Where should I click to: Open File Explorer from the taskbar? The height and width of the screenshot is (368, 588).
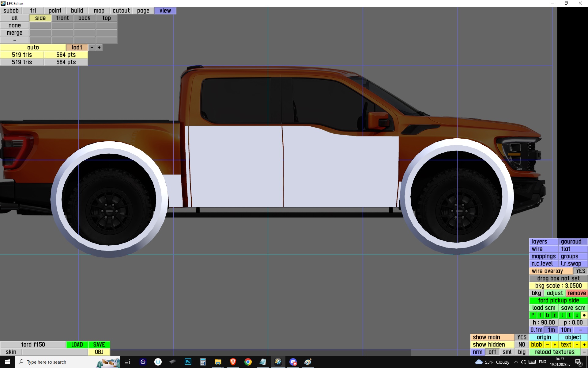[x=218, y=362]
